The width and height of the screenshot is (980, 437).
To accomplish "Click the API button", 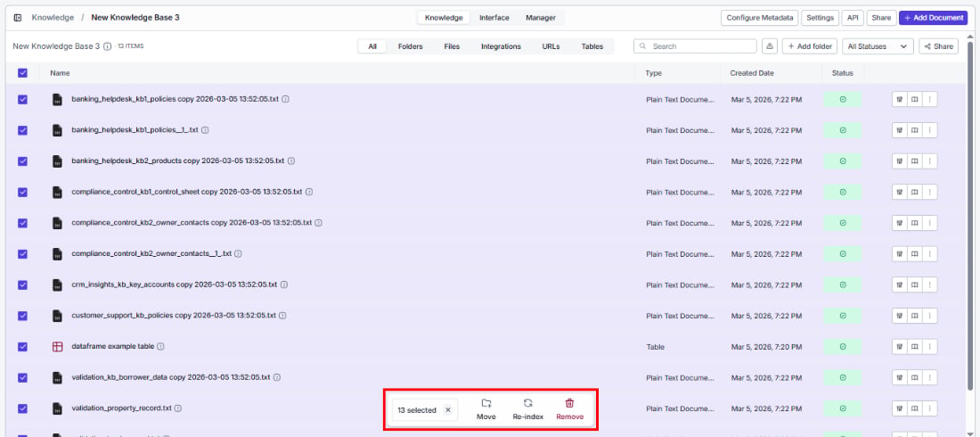I will click(853, 18).
